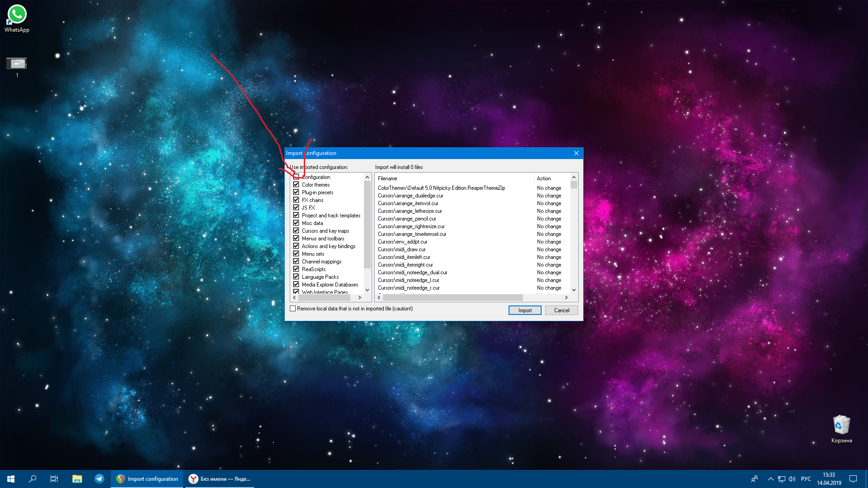Screen dimensions: 868x488
Task: Switch to Yandex browser taskbar window
Action: [220, 479]
